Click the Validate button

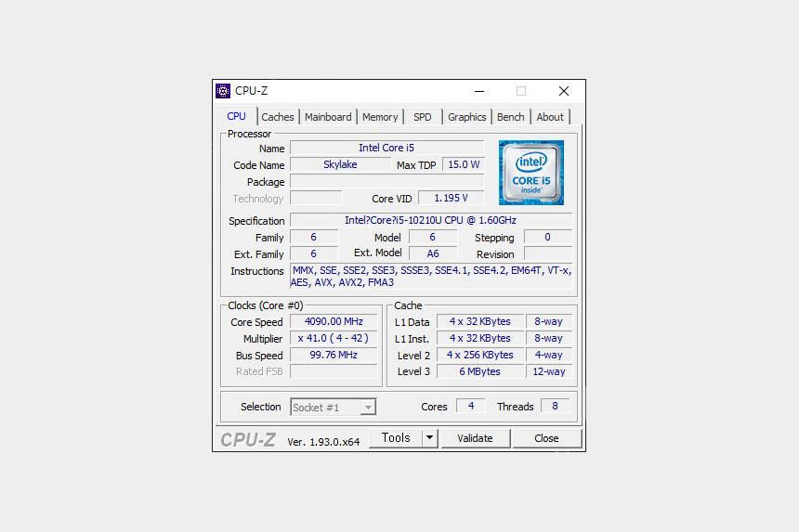click(x=476, y=438)
